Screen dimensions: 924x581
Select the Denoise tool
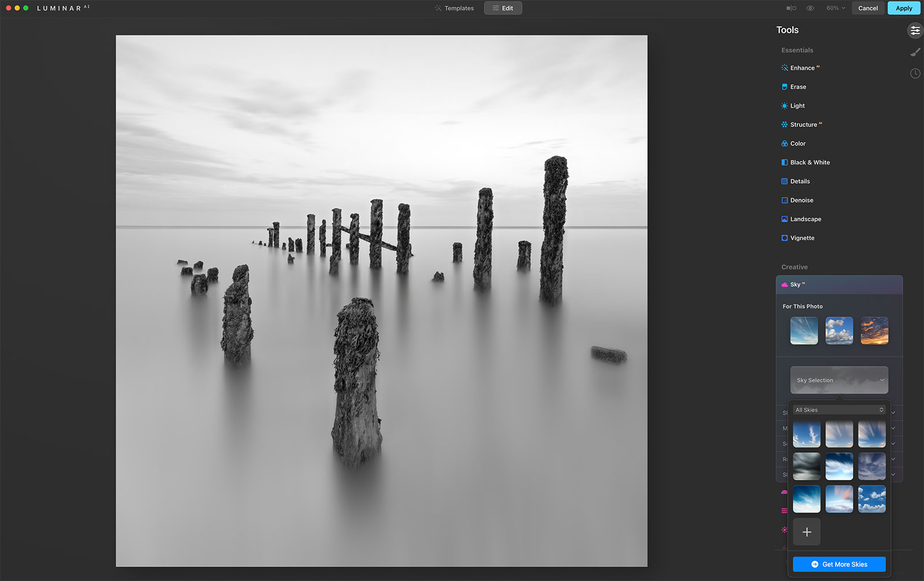pos(802,200)
